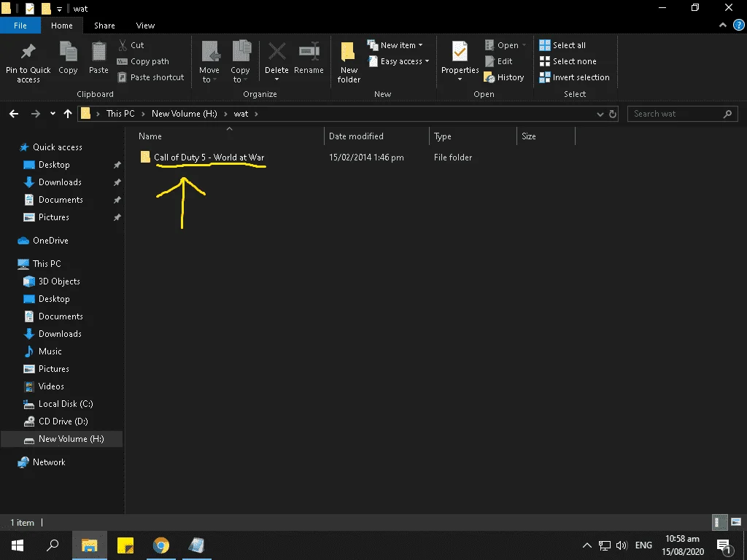Show hidden system tray icons
747x560 pixels.
[x=587, y=545]
